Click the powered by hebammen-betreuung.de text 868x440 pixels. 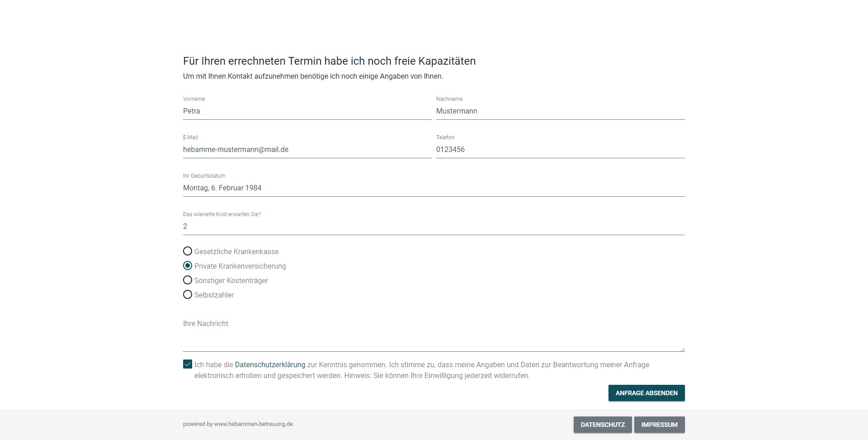pos(238,424)
